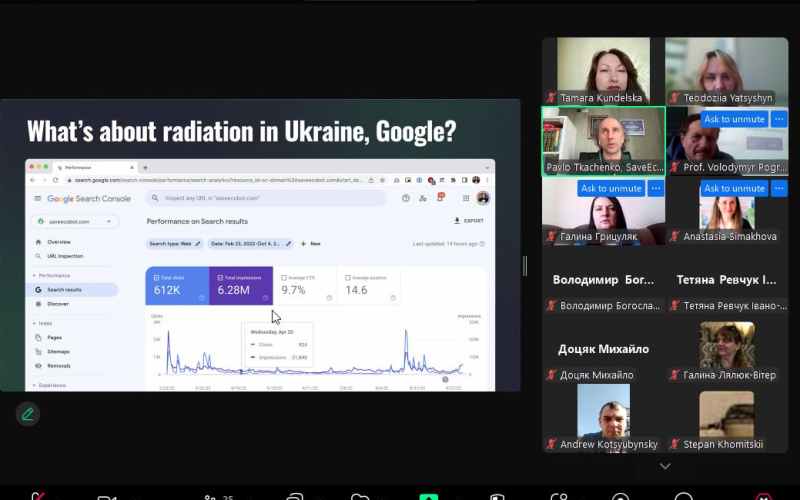The image size is (800, 500).
Task: Click help icon on Average CTR card
Action: click(x=329, y=298)
